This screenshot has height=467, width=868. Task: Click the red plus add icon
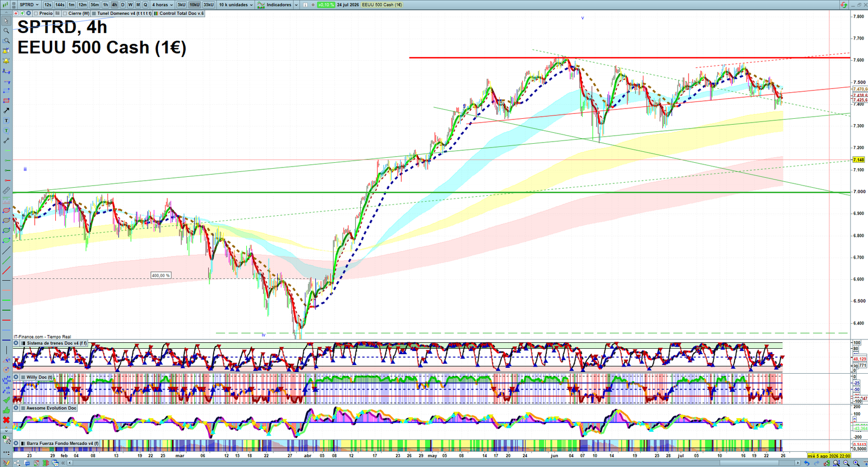point(16,13)
